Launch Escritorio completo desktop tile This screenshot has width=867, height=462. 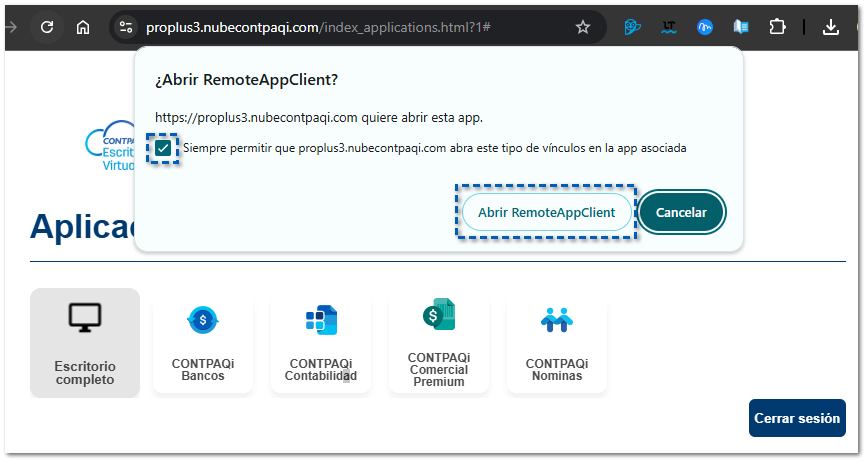[x=85, y=343]
